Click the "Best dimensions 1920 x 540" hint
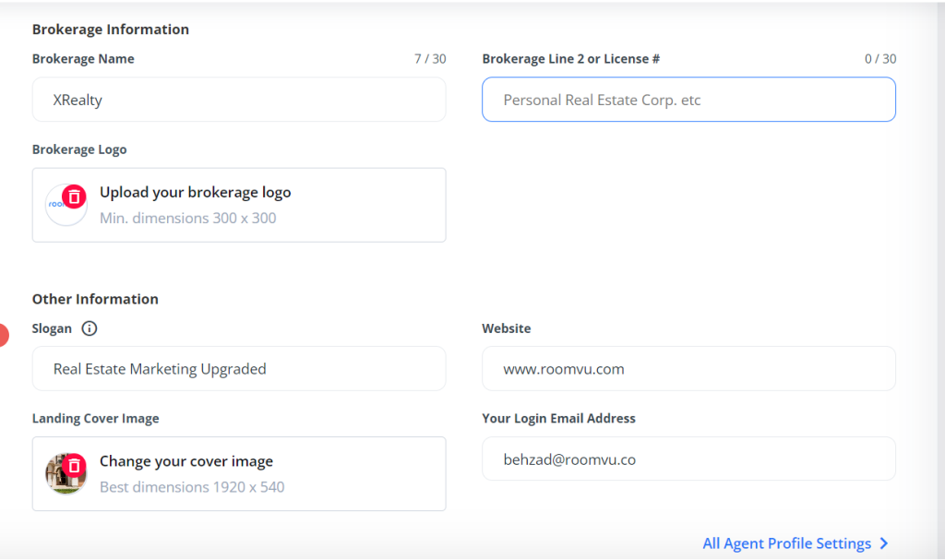This screenshot has height=560, width=945. pyautogui.click(x=192, y=487)
